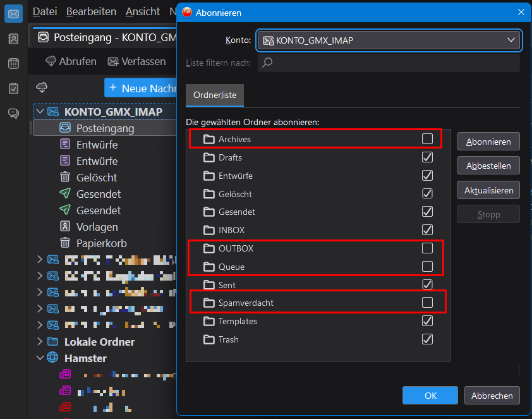This screenshot has height=419, width=532.
Task: Open the Tasks sidebar icon
Action: coord(13,88)
